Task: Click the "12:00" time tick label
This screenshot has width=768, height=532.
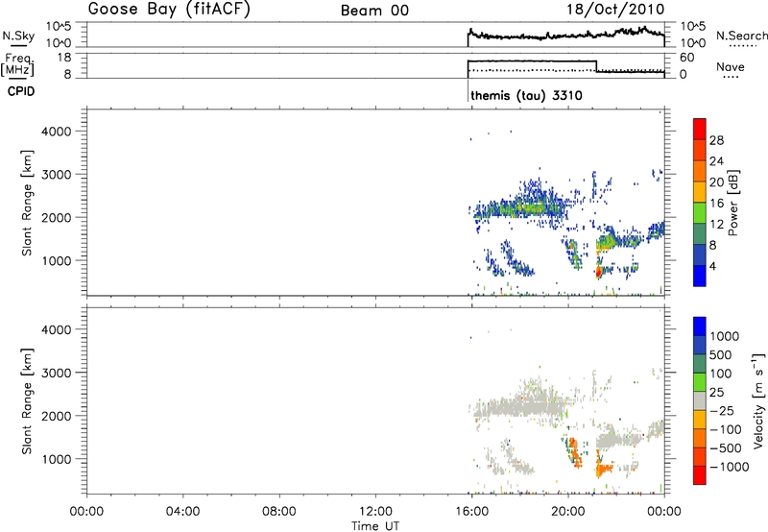Action: pyautogui.click(x=375, y=512)
